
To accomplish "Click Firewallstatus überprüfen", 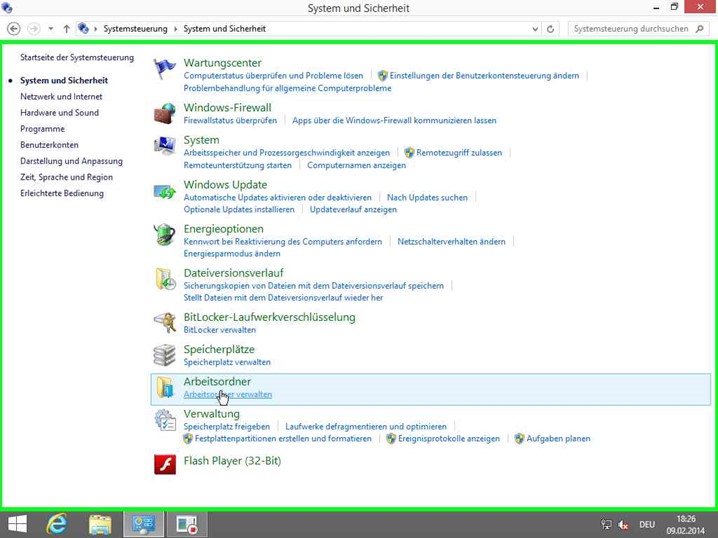I will (230, 120).
